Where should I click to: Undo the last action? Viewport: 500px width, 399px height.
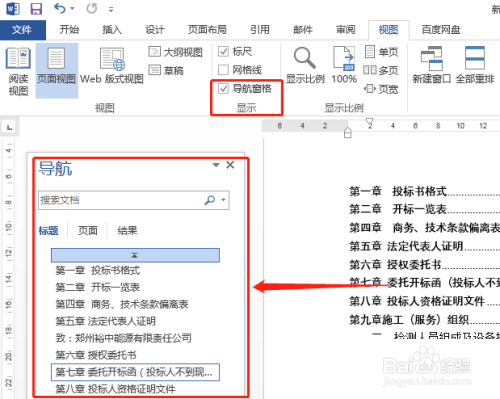(60, 8)
